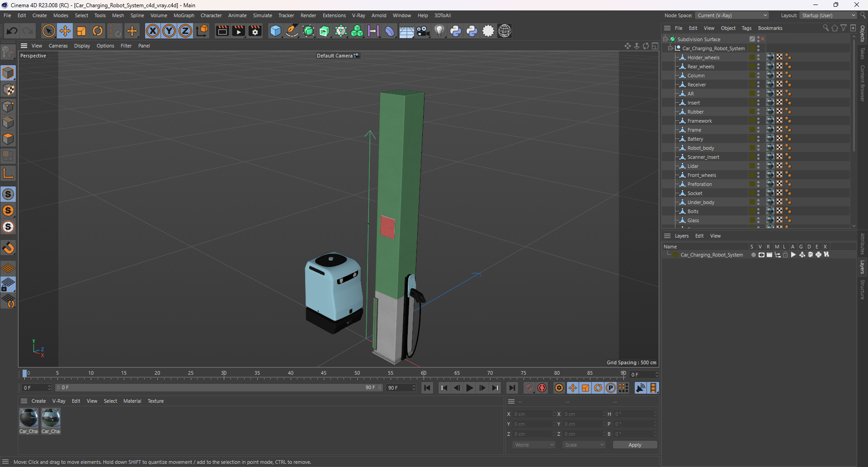The width and height of the screenshot is (868, 467).
Task: Click the end frame 90 F stepper
Action: click(x=414, y=388)
